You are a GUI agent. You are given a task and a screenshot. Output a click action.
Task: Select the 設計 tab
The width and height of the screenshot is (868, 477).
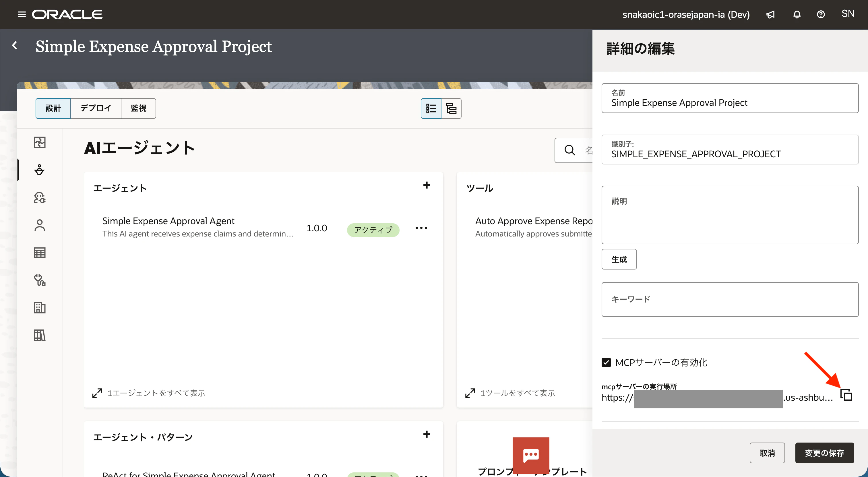(53, 108)
